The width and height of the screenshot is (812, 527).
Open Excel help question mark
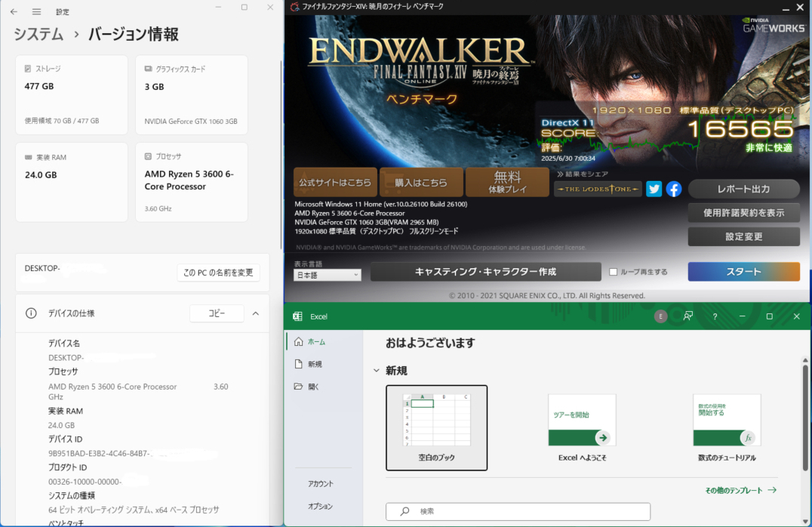pyautogui.click(x=715, y=316)
